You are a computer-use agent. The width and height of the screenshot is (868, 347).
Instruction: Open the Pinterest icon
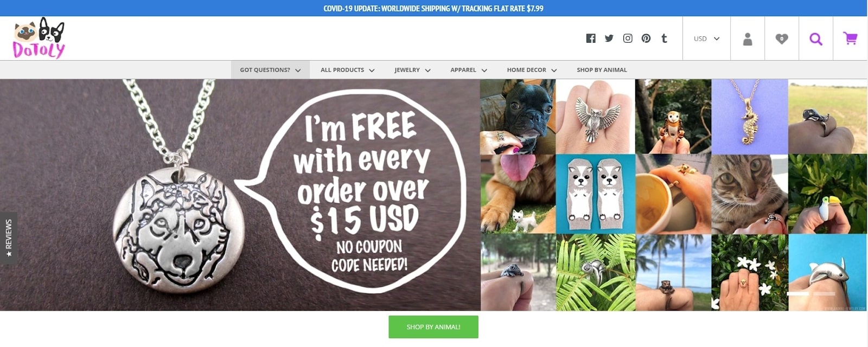pyautogui.click(x=646, y=38)
